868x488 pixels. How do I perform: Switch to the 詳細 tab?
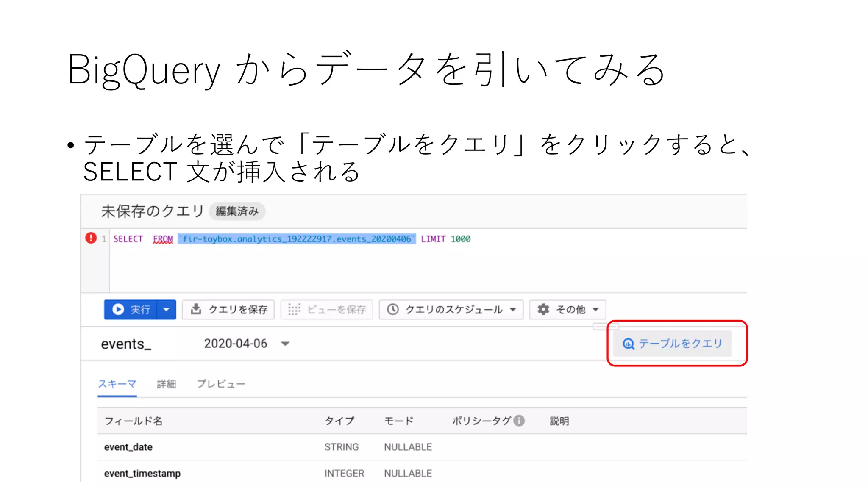tap(166, 384)
